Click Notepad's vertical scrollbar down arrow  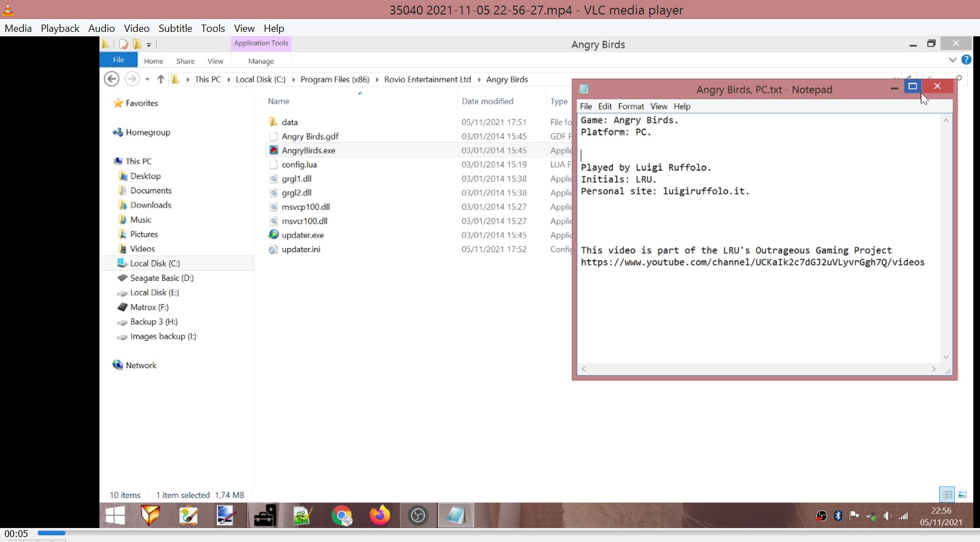pos(946,357)
